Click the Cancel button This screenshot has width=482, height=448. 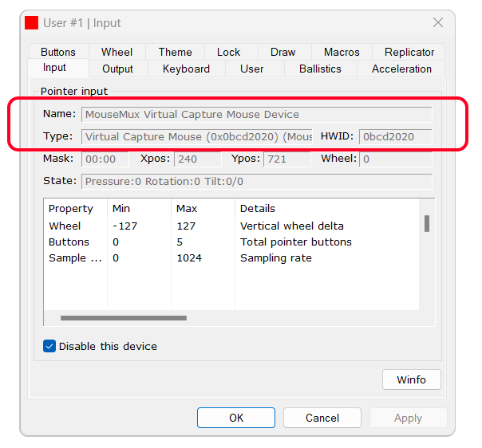322,418
